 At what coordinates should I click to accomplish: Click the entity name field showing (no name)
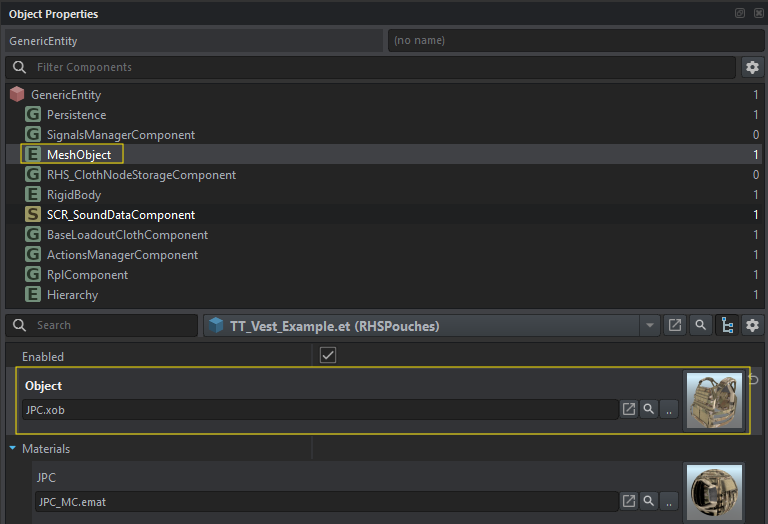click(574, 41)
